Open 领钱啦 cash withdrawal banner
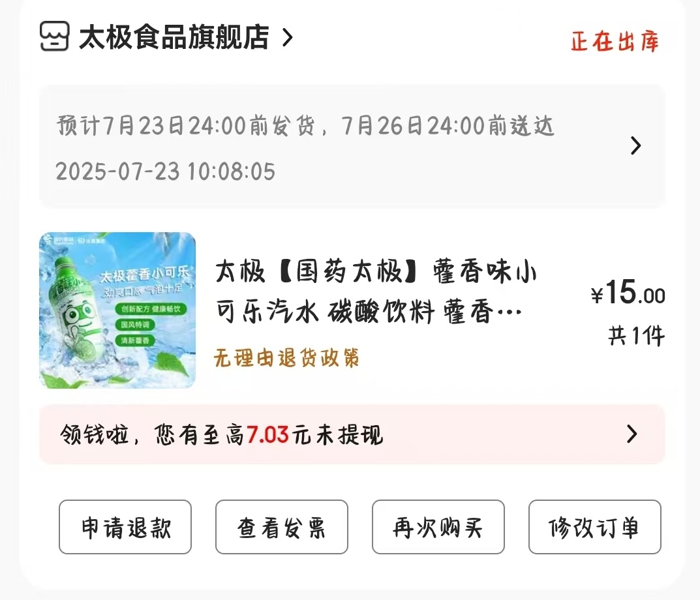The image size is (700, 600). click(352, 434)
